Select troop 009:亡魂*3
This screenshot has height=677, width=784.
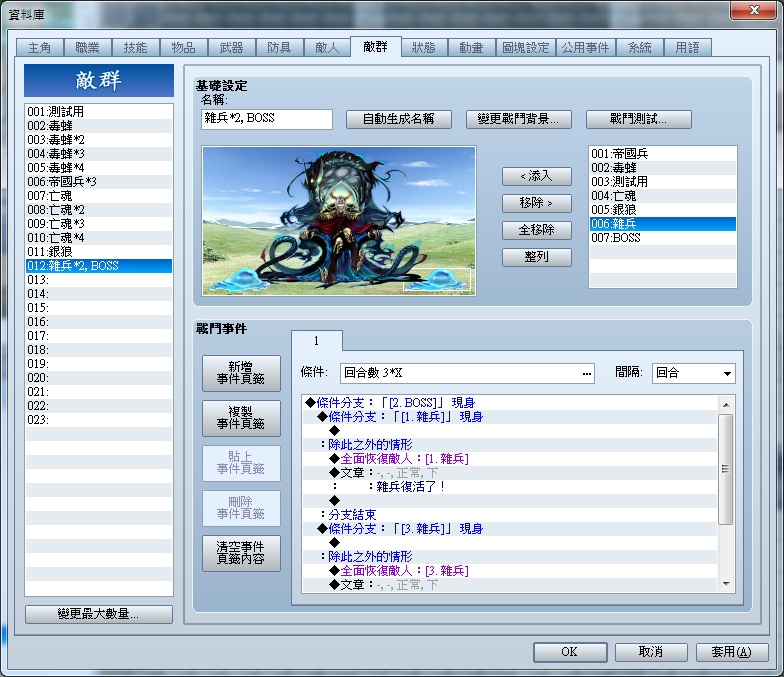coord(98,224)
